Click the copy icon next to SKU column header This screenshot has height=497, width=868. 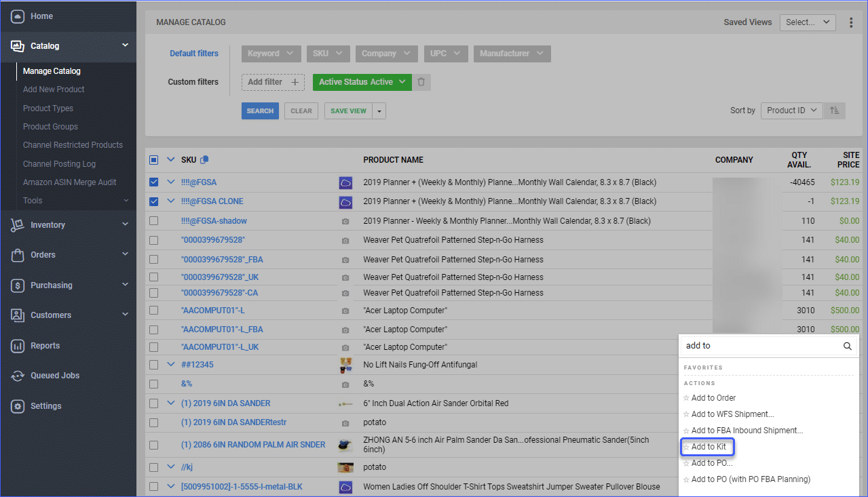[204, 159]
